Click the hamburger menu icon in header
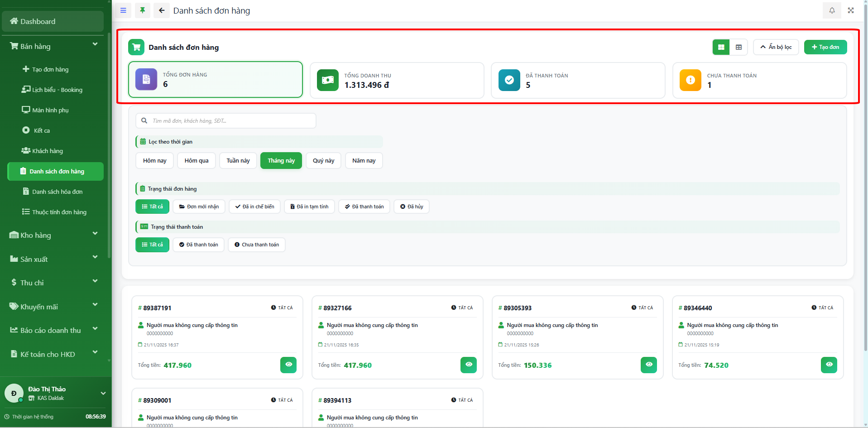 [x=123, y=10]
